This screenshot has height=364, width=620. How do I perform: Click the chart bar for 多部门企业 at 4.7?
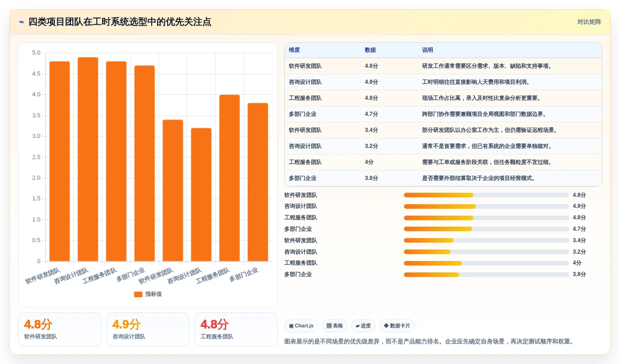[x=144, y=163]
